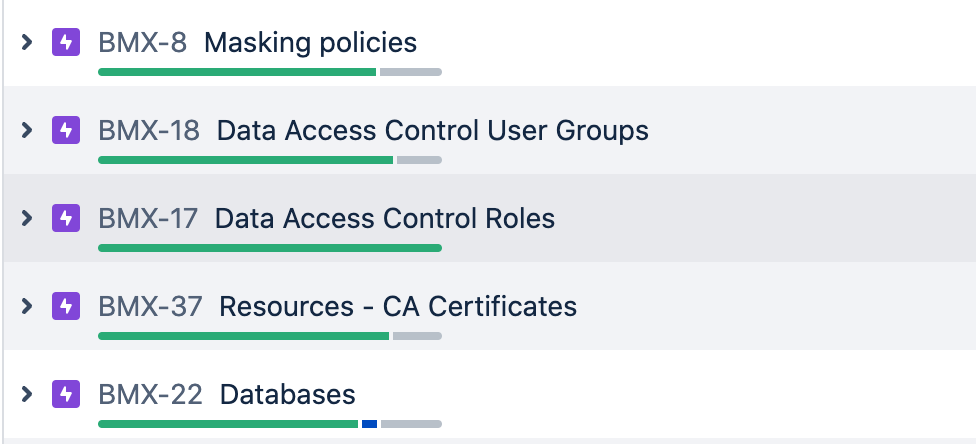Click the epic icon next to BMX-37
Viewport: 976px width, 444px height.
(x=66, y=306)
